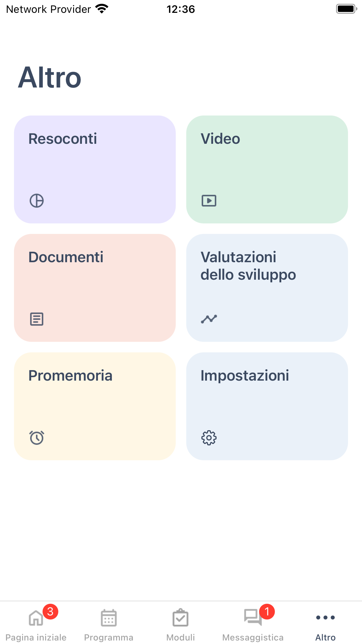Open the Documenti card

click(x=95, y=288)
